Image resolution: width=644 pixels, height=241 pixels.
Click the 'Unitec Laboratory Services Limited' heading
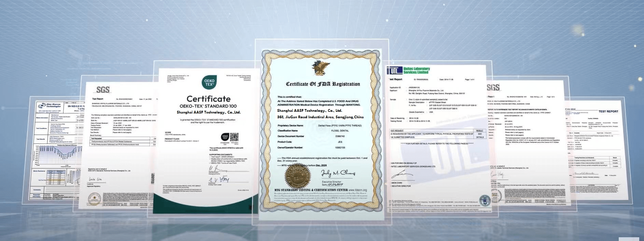point(416,70)
